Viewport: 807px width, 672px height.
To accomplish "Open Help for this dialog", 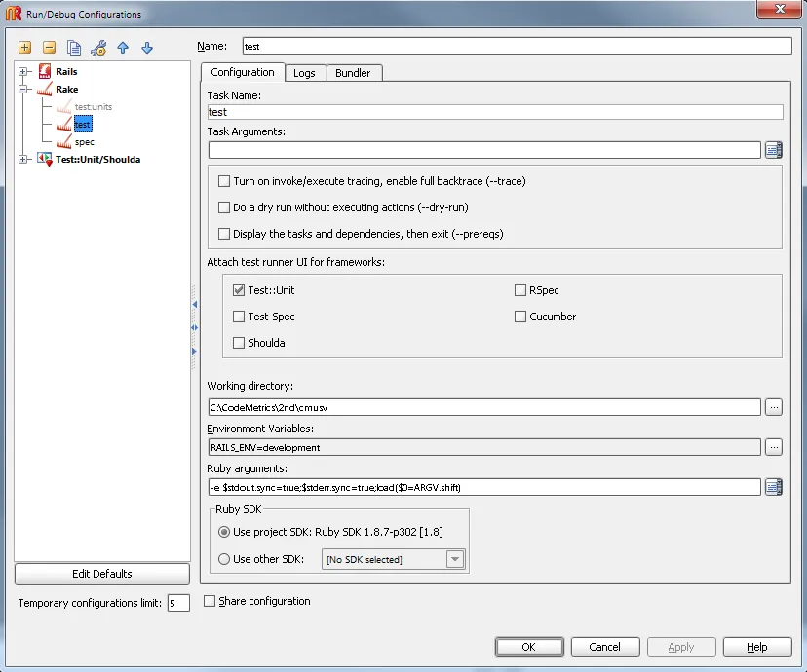I will click(x=757, y=647).
